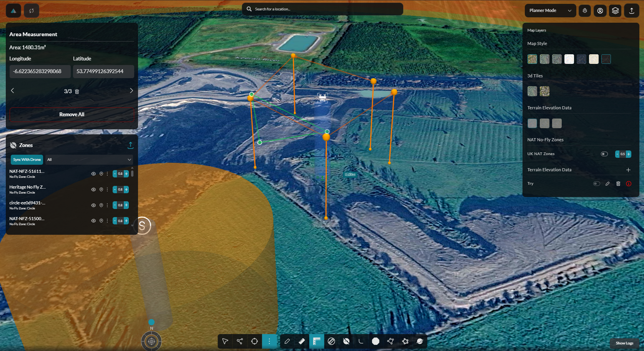The image size is (644, 351).
Task: Open the map layers icon in top bar
Action: coord(616,10)
